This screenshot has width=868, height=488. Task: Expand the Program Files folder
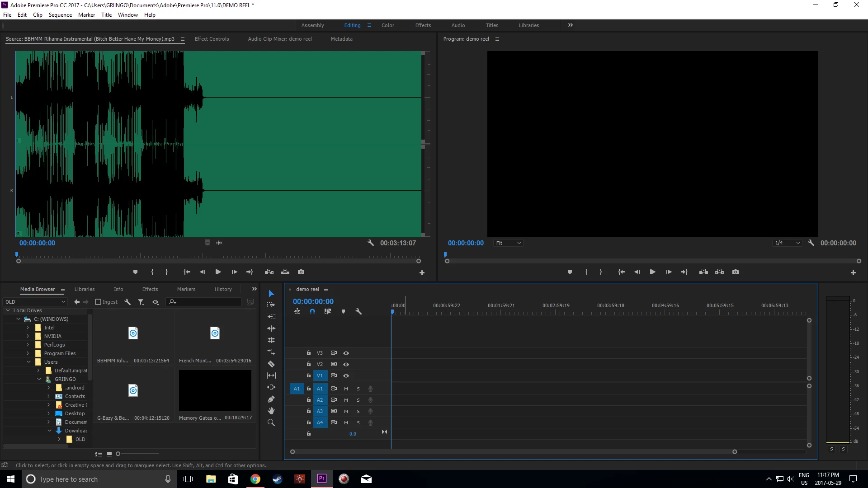point(28,353)
